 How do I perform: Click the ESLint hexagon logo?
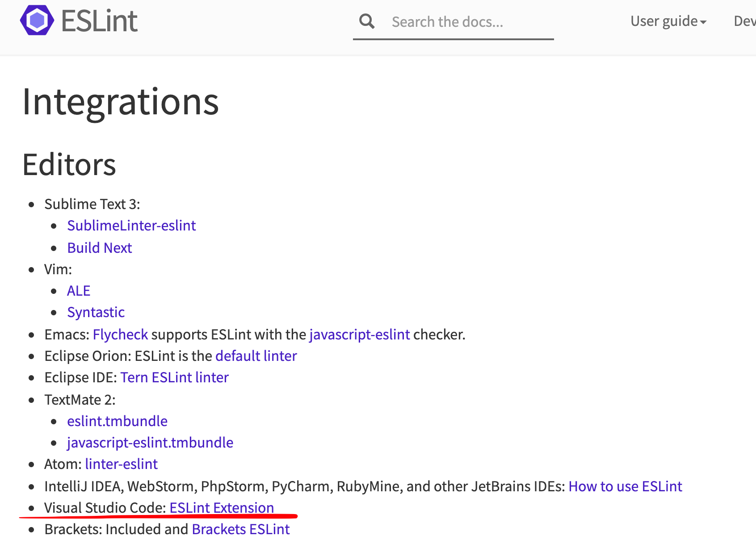pos(38,20)
